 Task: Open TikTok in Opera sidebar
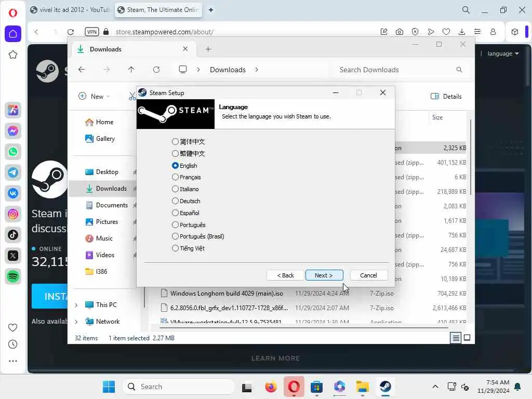point(13,235)
